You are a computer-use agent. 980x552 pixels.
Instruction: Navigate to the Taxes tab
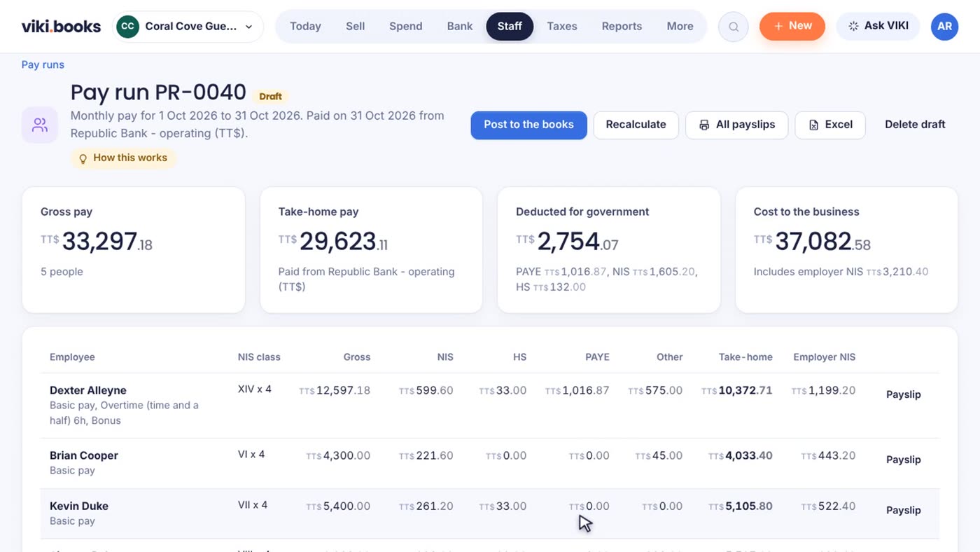click(562, 27)
